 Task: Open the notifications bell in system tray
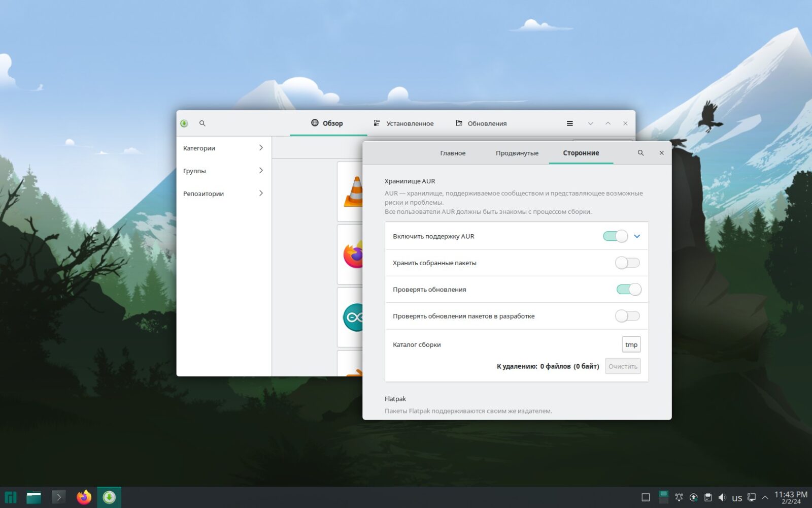click(679, 497)
